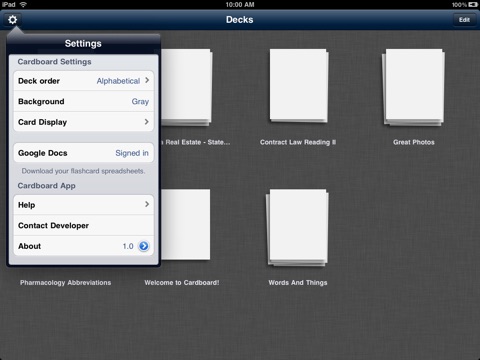
Task: Open Card Display options
Action: 84,122
